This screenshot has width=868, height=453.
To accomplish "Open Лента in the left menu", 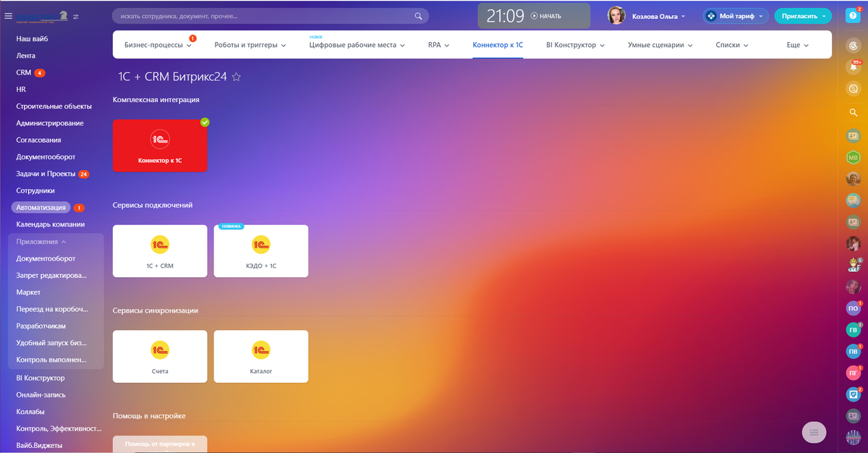I will tap(26, 56).
